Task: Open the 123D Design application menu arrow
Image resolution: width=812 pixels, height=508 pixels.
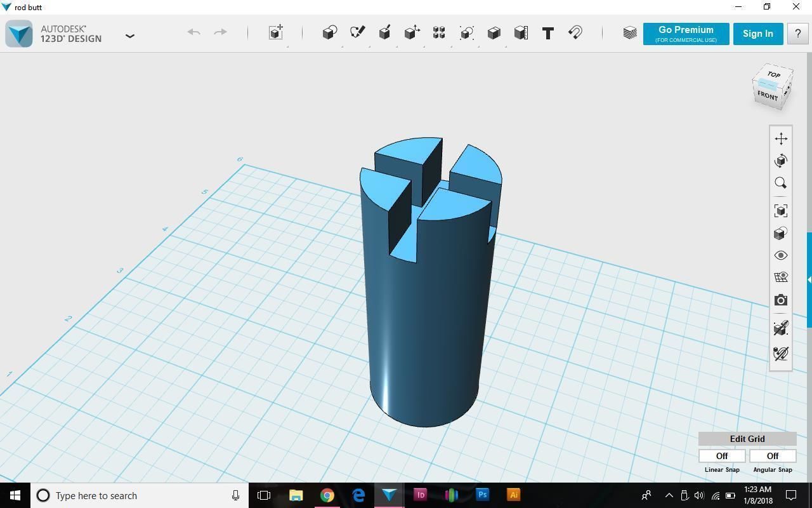Action: (x=130, y=36)
